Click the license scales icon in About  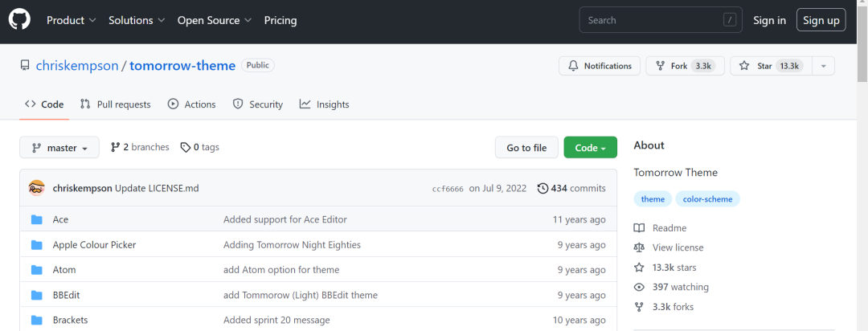[x=639, y=247]
